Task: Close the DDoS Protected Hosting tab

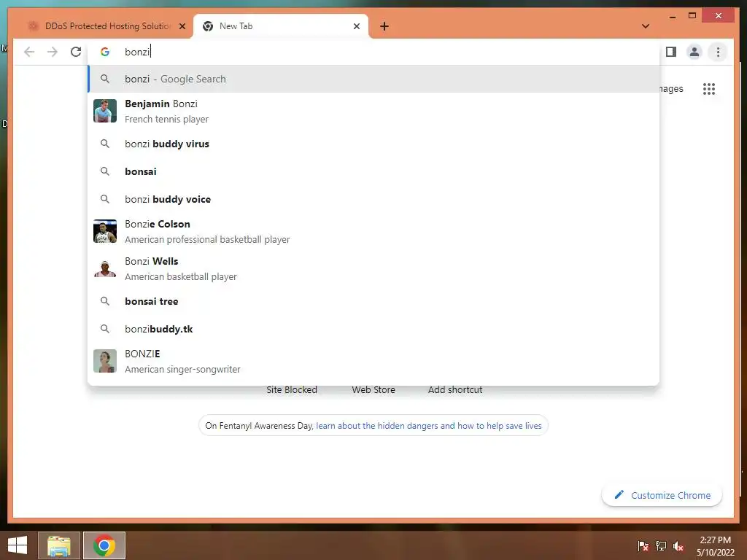Action: point(182,26)
